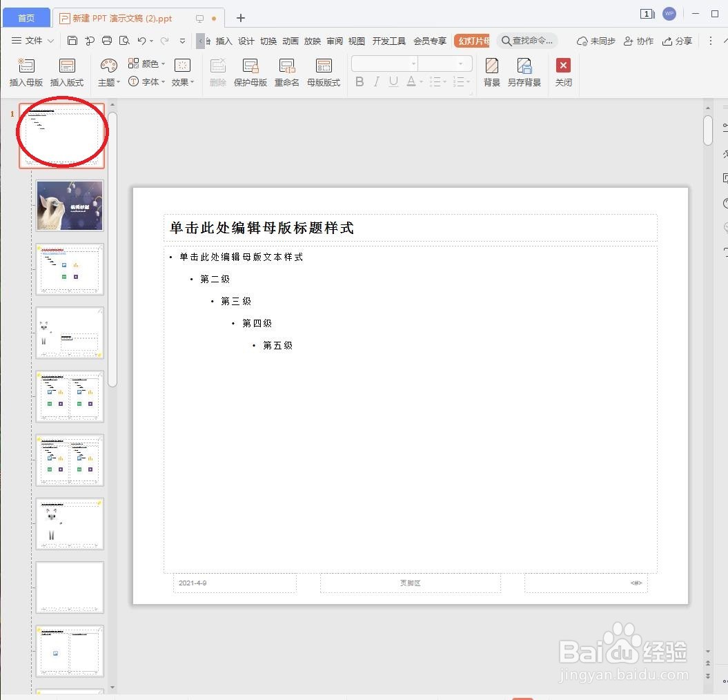Click Protect Master (保护母版) icon
The width and height of the screenshot is (728, 700).
(250, 72)
